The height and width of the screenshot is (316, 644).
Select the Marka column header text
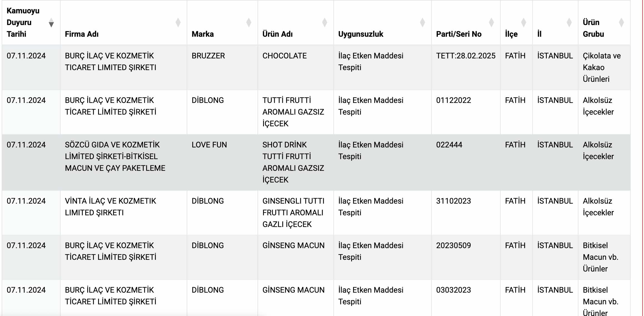203,34
